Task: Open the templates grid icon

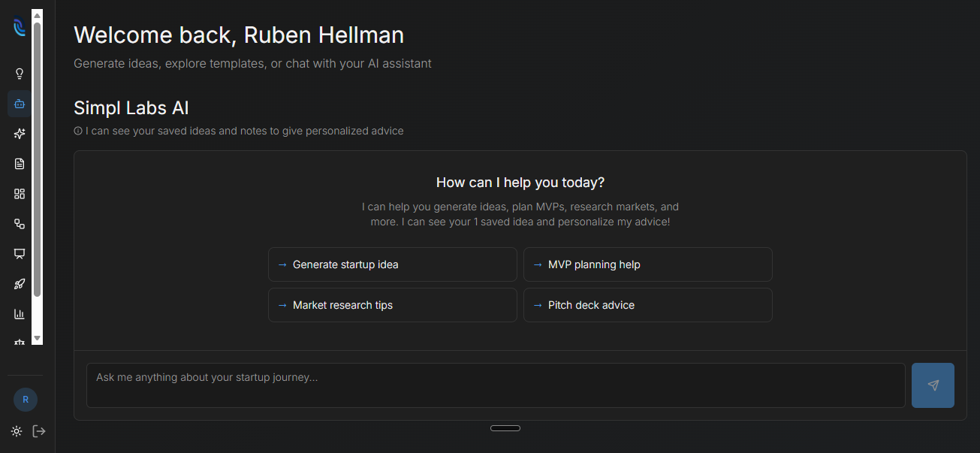Action: click(19, 193)
